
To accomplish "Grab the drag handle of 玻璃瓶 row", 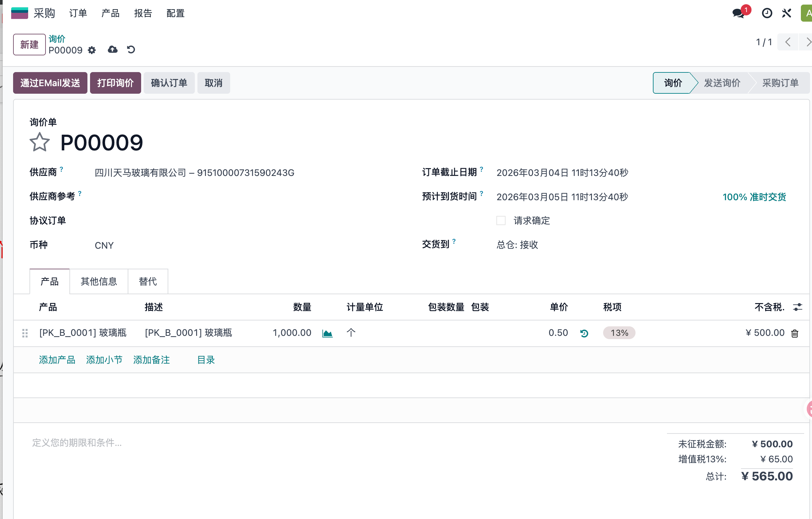I will [x=25, y=333].
